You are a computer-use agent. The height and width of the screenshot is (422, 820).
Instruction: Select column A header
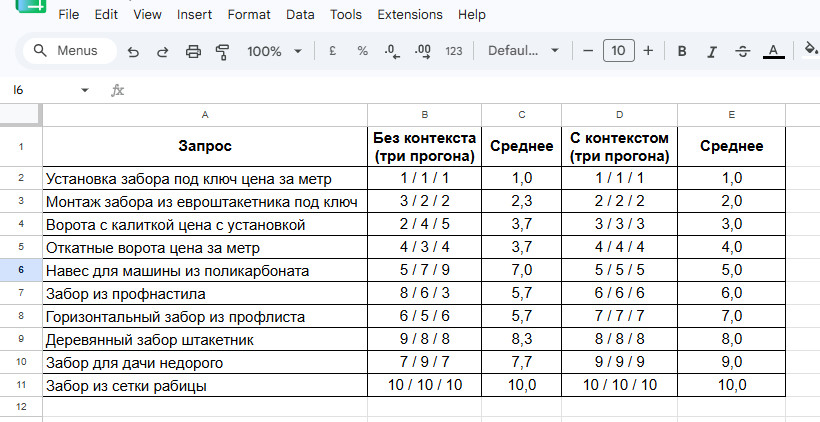click(x=205, y=115)
